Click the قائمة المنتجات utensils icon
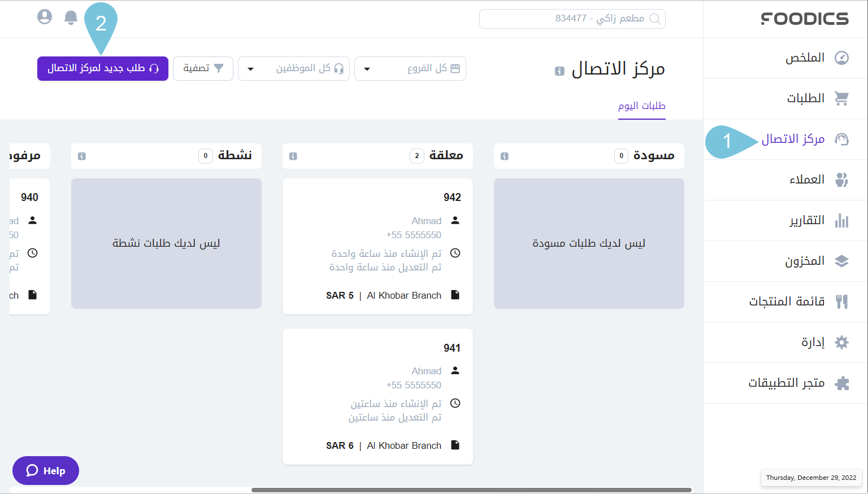 841,301
